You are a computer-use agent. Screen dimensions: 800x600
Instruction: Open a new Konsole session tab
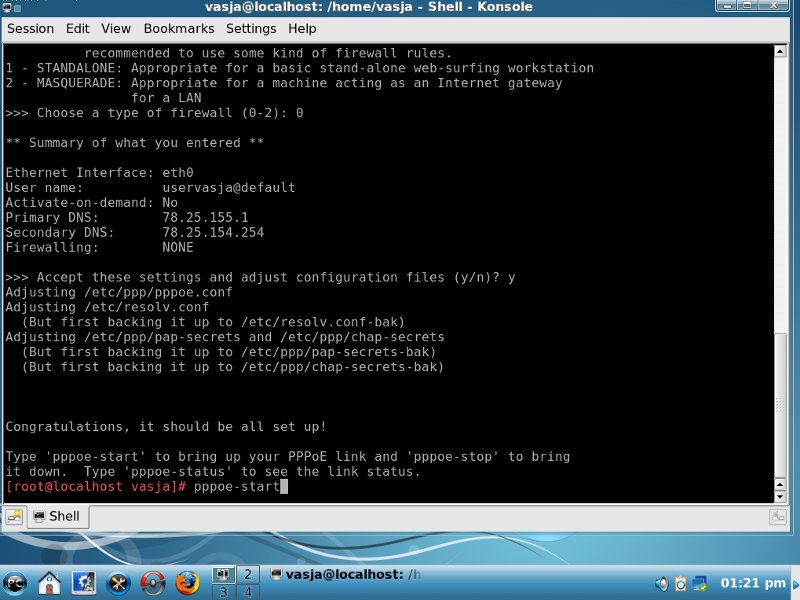coord(15,517)
